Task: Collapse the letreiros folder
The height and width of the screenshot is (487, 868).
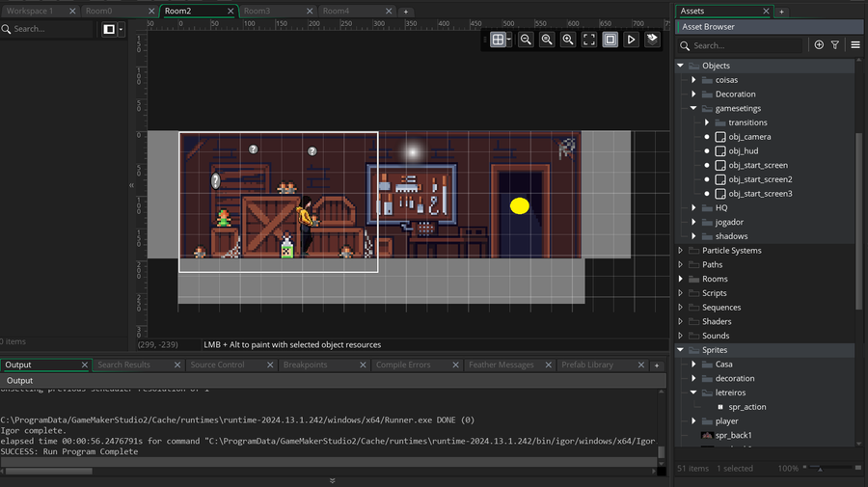Action: (x=693, y=392)
